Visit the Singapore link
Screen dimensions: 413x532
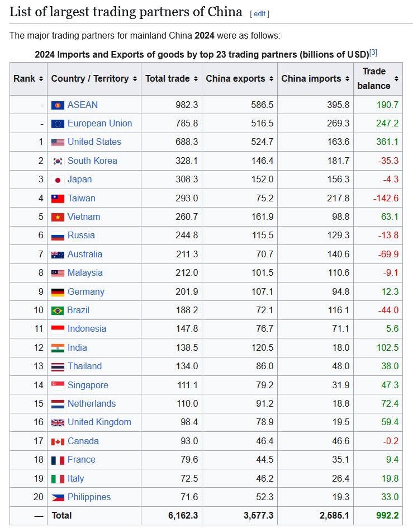tap(88, 385)
